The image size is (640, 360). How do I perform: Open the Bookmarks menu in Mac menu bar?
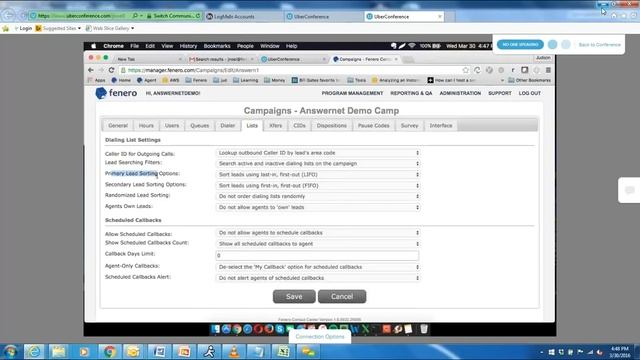click(217, 46)
